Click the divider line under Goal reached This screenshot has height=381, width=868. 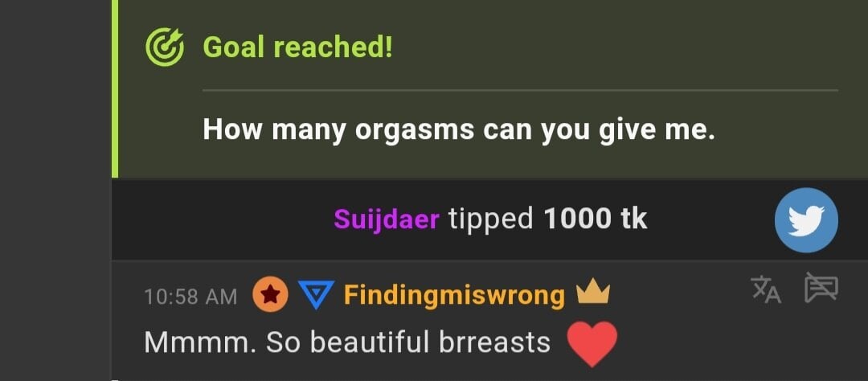pos(520,90)
